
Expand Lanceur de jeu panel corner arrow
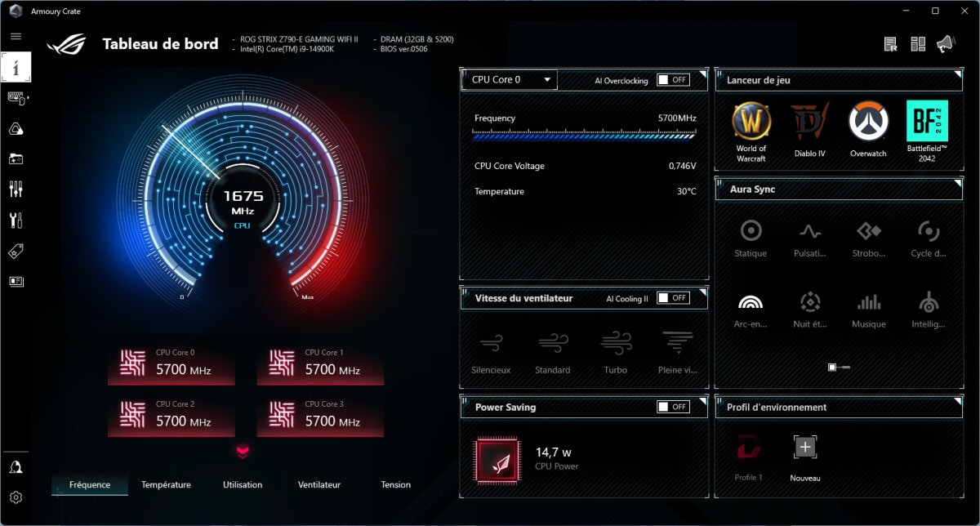[x=957, y=74]
